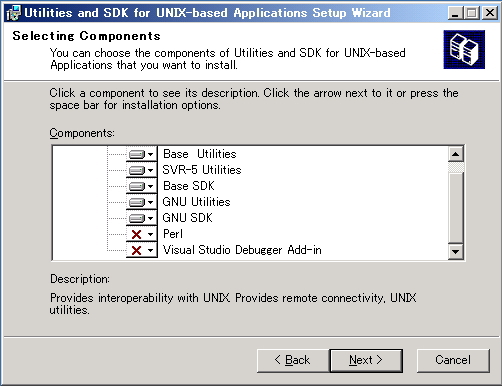Click the drive icon beside Base SDK

pyautogui.click(x=137, y=186)
